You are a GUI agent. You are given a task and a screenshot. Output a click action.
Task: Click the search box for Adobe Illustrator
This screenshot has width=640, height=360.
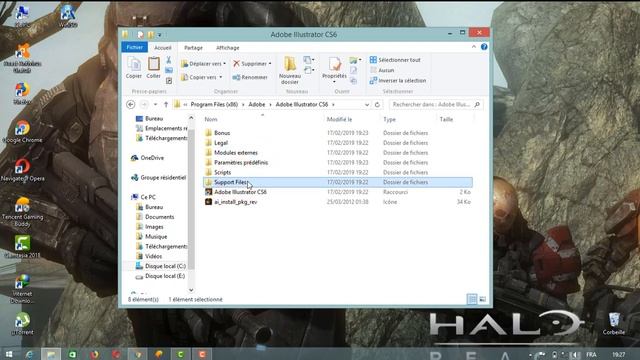tap(435, 104)
